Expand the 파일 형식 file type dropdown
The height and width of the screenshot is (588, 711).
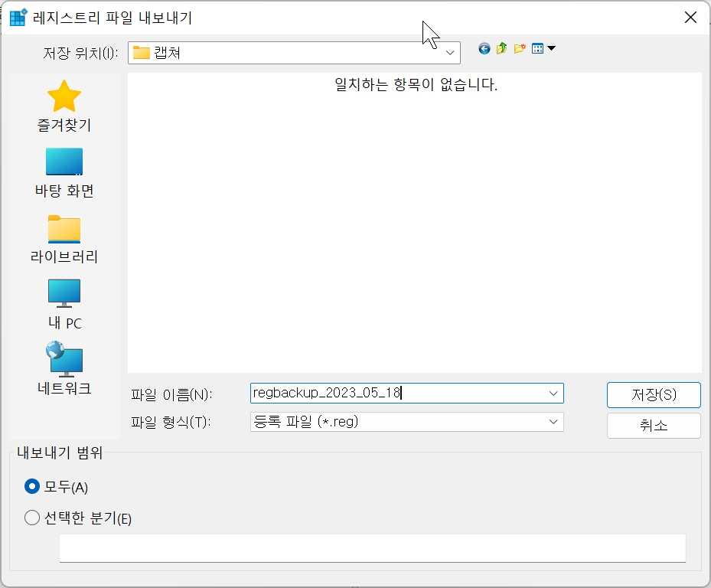(553, 422)
